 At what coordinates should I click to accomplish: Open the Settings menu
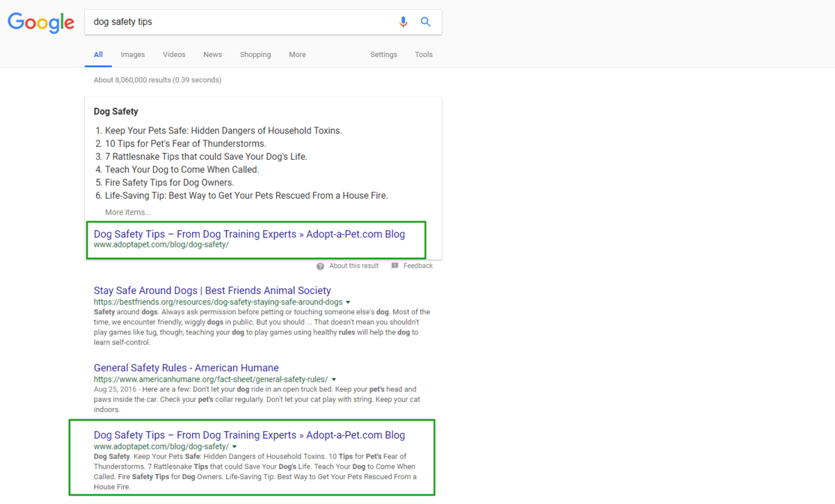383,55
